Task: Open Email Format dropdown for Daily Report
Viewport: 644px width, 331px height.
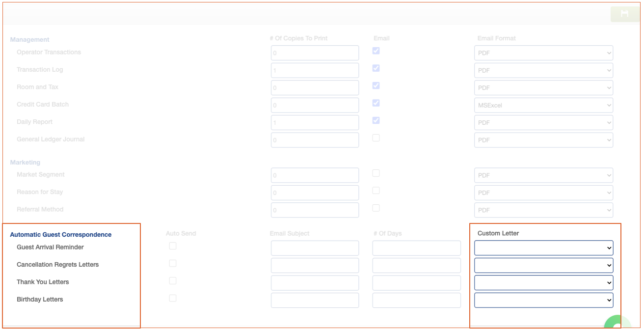Action: [543, 122]
